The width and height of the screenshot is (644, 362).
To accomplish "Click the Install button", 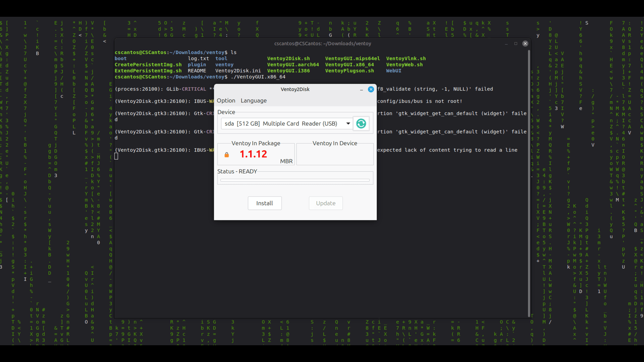I will [x=265, y=203].
